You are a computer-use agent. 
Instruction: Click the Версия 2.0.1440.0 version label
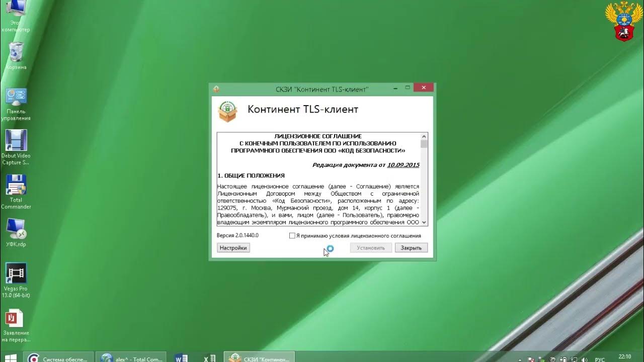[237, 235]
